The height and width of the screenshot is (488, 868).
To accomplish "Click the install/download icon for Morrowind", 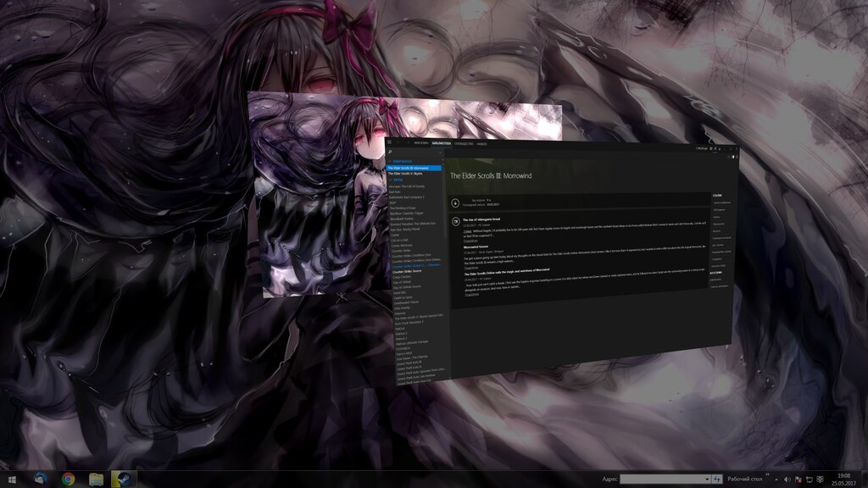I will pyautogui.click(x=455, y=203).
